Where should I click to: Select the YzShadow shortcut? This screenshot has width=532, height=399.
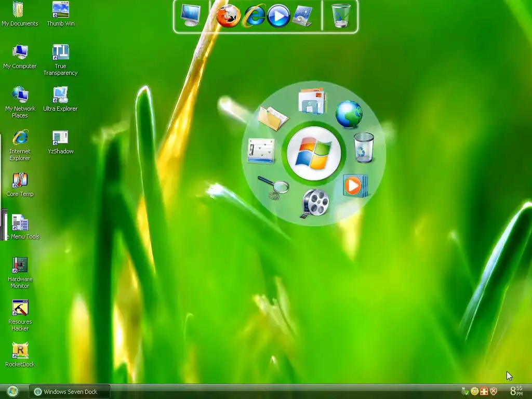click(60, 142)
